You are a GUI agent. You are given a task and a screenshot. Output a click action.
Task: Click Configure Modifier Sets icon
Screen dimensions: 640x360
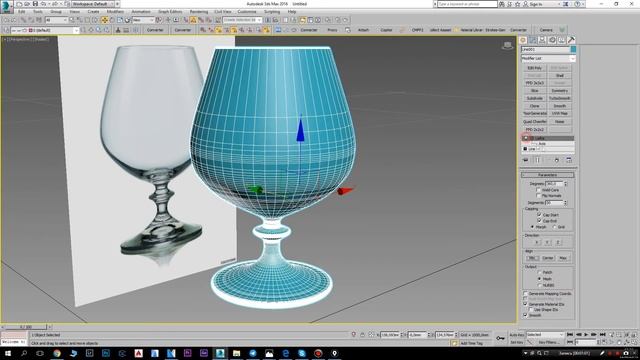click(x=569, y=160)
